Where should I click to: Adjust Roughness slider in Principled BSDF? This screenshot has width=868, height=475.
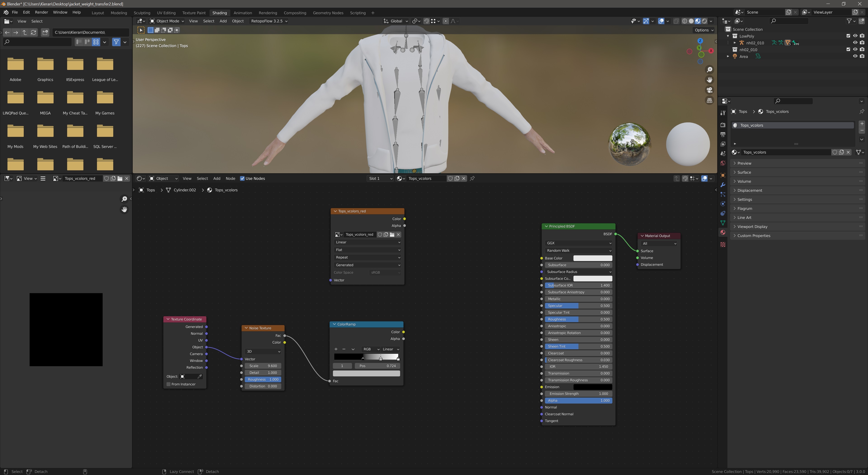pos(579,319)
